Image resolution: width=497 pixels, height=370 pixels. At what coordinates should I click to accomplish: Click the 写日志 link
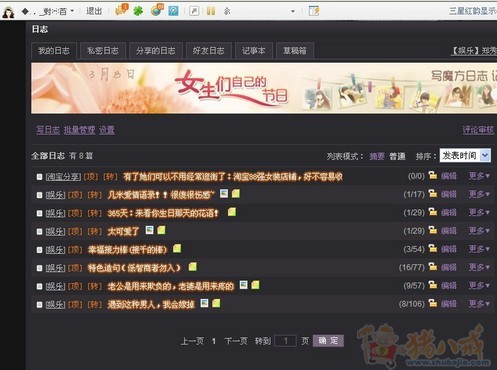pyautogui.click(x=48, y=130)
